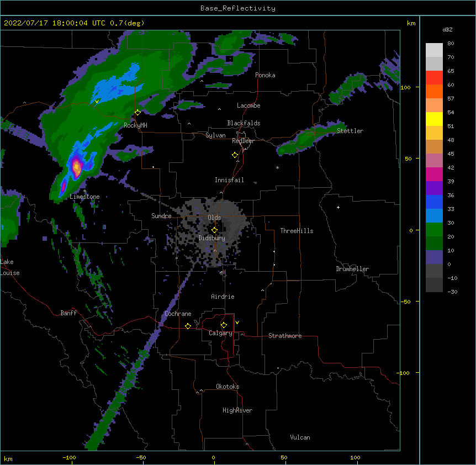Pick the purple swatch between 39 and 36 dBZ
Viewport: 476px width, 465px height.
pos(434,188)
